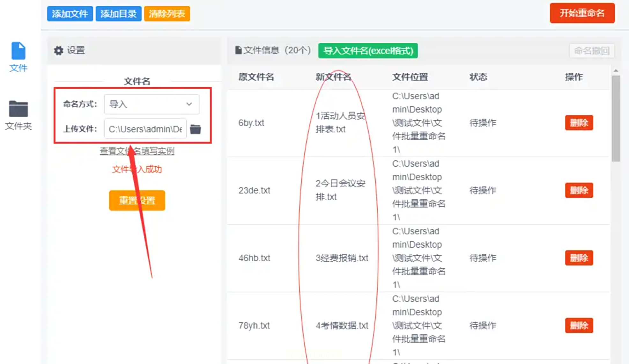Expand the 命名方式 dropdown
The height and width of the screenshot is (364, 629).
pos(151,104)
